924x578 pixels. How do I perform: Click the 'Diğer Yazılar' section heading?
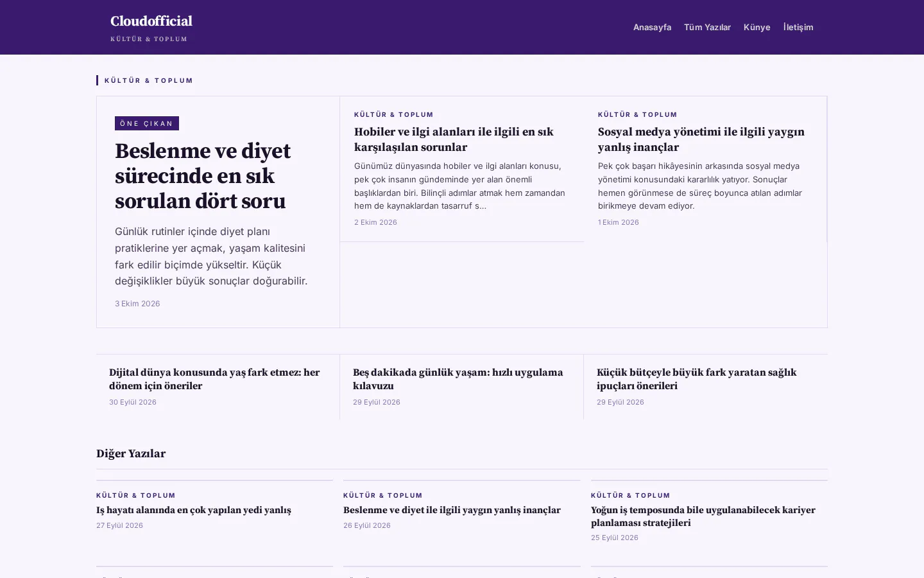[x=131, y=453]
